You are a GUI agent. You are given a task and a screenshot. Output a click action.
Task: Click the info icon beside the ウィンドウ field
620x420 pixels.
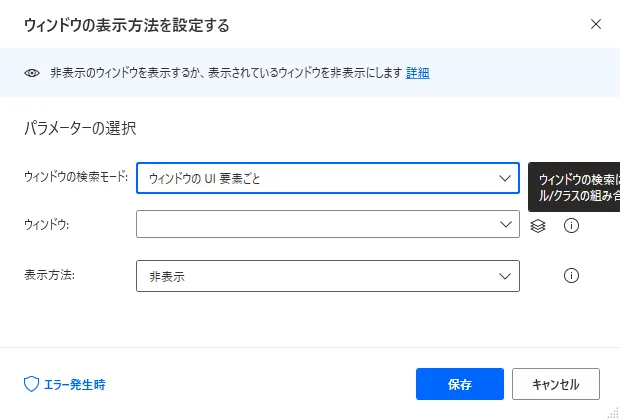[x=572, y=225]
